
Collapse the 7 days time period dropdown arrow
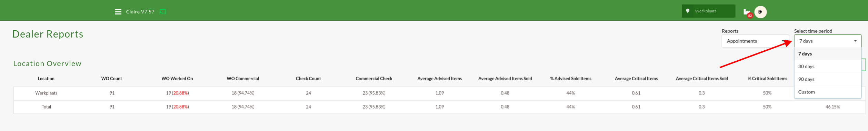point(855,41)
